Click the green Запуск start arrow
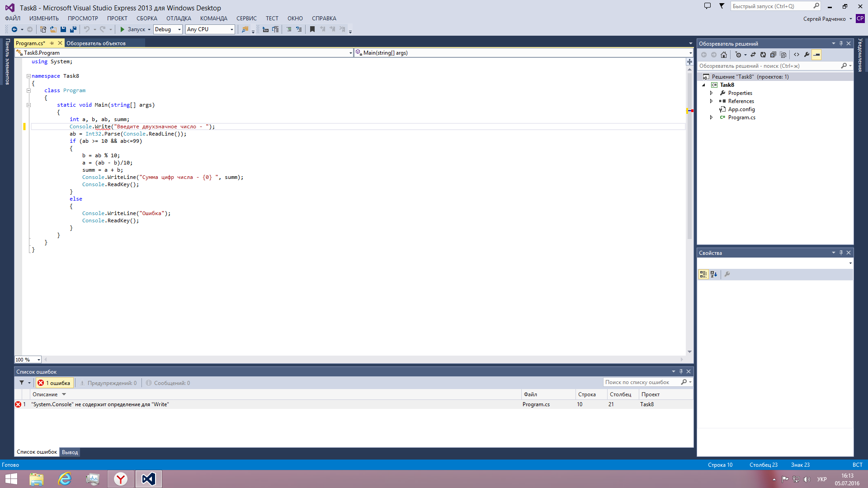This screenshot has width=868, height=488. tap(122, 29)
